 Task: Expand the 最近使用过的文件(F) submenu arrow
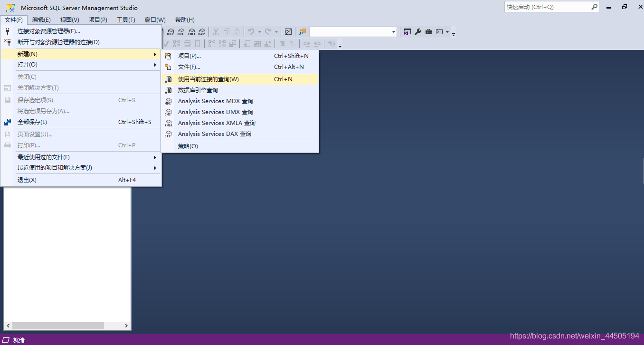point(155,157)
